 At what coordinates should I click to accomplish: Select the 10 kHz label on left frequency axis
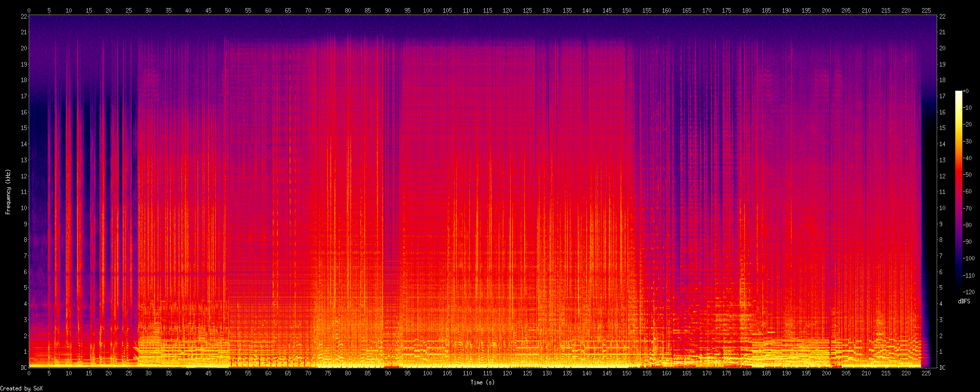(24, 208)
